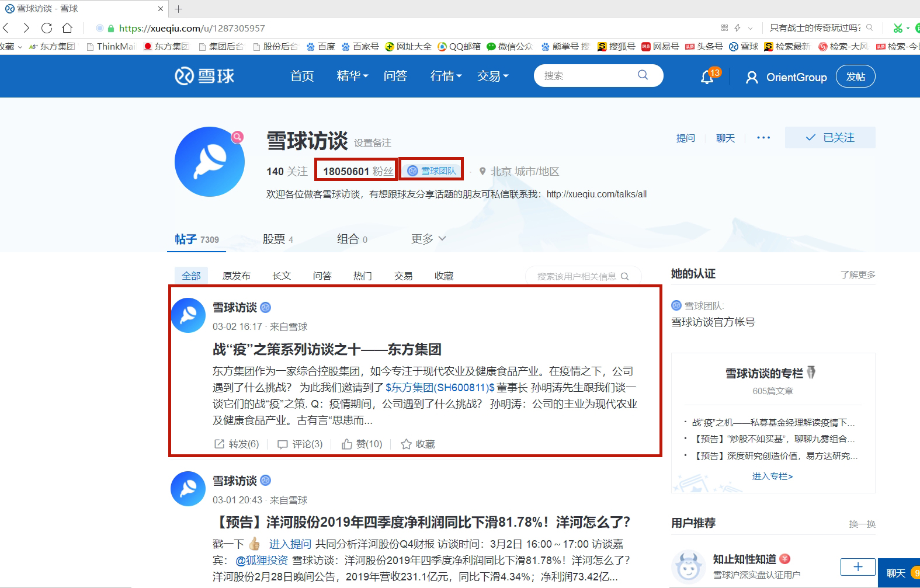Click 了解更多 in 她的认证 section
The height and width of the screenshot is (588, 920).
(857, 274)
